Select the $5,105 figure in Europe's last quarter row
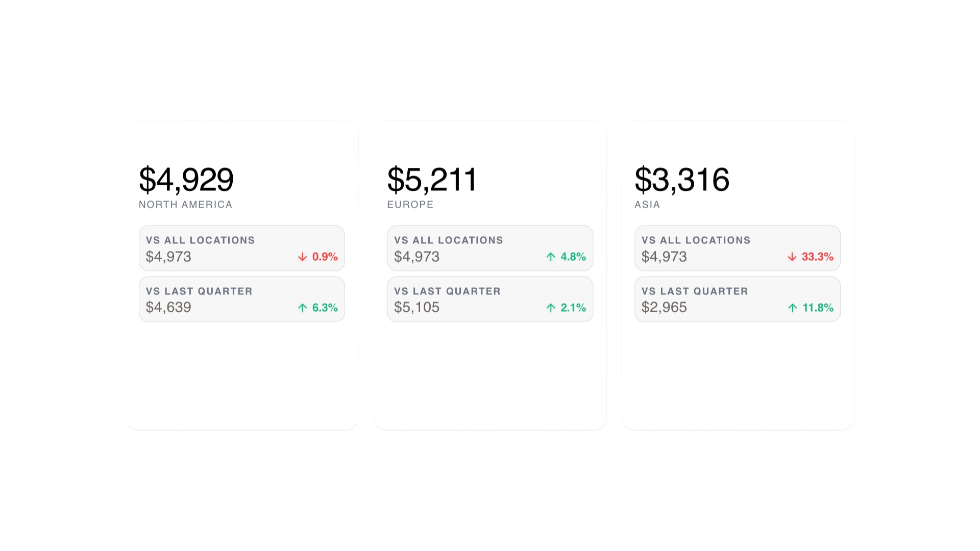The image size is (980, 551). click(x=416, y=307)
